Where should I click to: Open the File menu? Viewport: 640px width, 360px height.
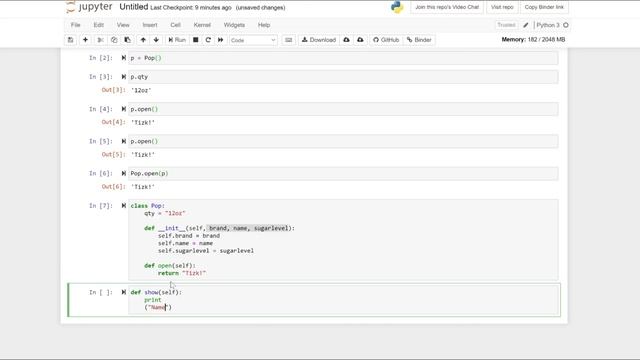[76, 25]
